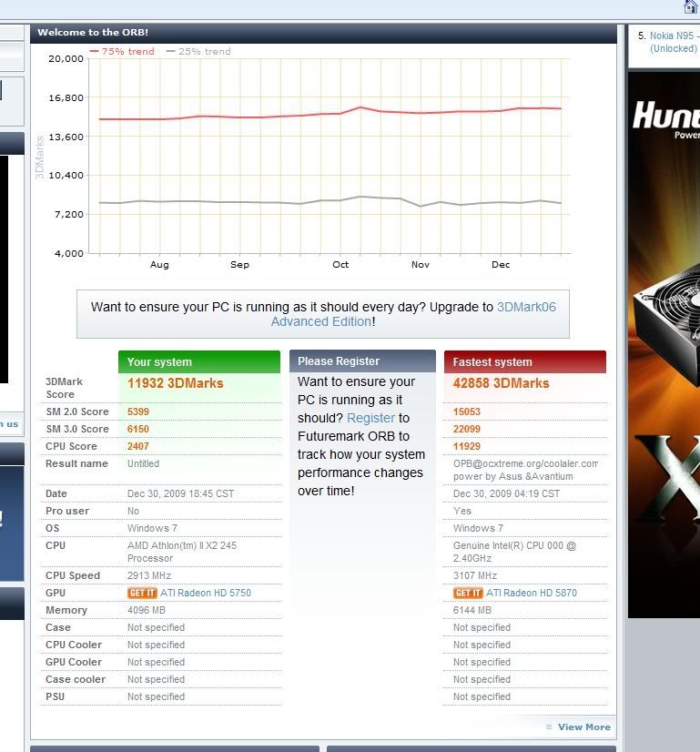Click the 25% trend legend entry
The height and width of the screenshot is (752, 700).
[x=198, y=51]
